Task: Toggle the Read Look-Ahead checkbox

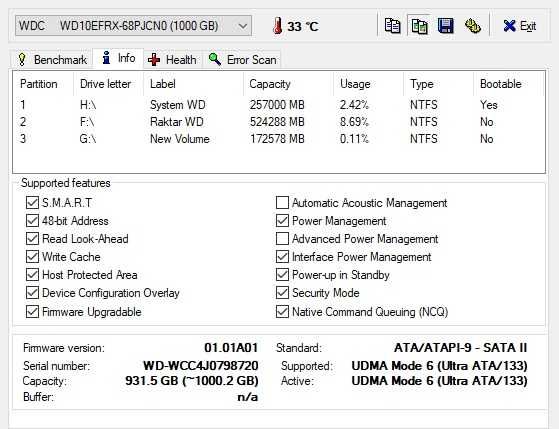Action: (x=32, y=238)
